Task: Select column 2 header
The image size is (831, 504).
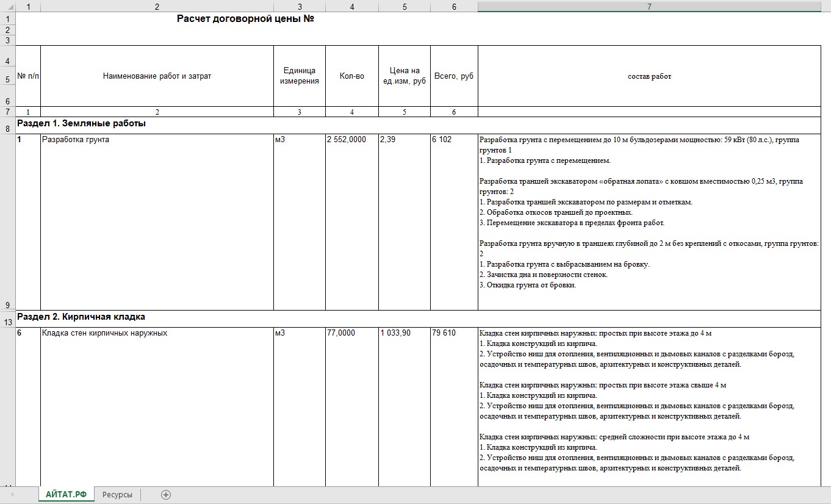Action: tap(157, 6)
